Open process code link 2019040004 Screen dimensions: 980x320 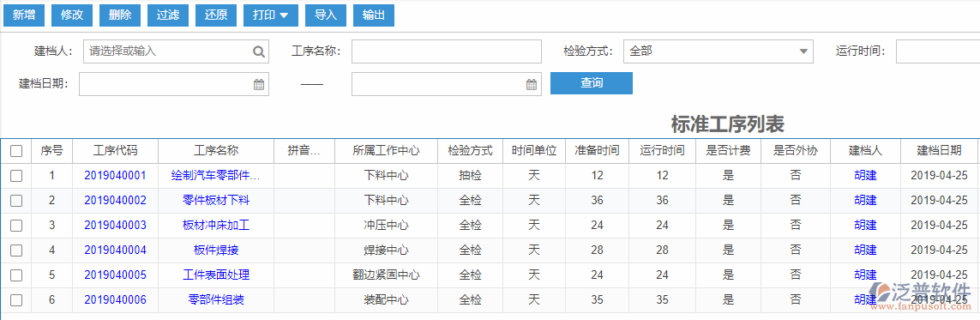click(115, 250)
